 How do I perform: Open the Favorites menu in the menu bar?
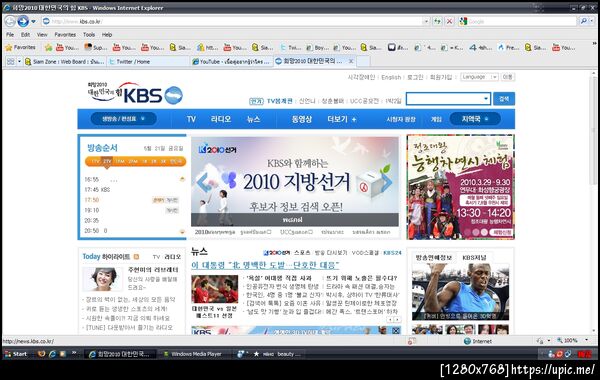click(x=65, y=34)
